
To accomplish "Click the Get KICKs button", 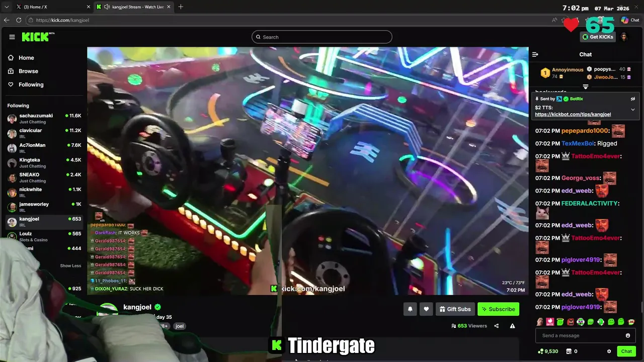I will 598,37.
